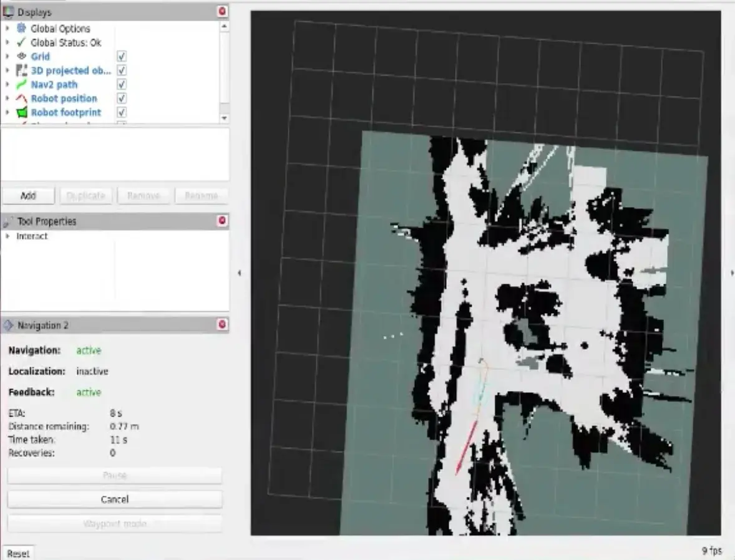Click the Add display button

(x=29, y=196)
